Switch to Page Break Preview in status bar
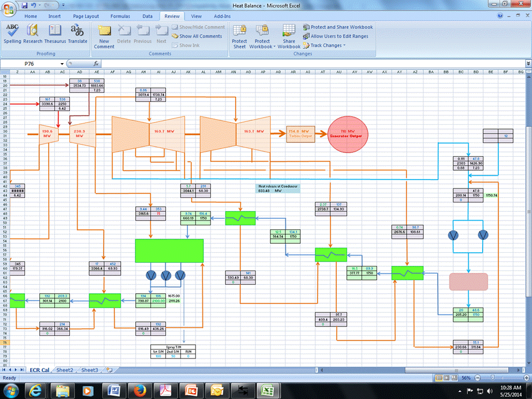The image size is (532, 399). [x=454, y=377]
